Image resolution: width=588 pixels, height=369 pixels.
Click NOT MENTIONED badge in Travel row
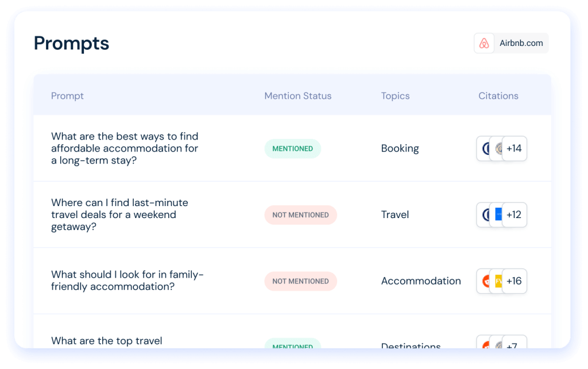pyautogui.click(x=300, y=215)
